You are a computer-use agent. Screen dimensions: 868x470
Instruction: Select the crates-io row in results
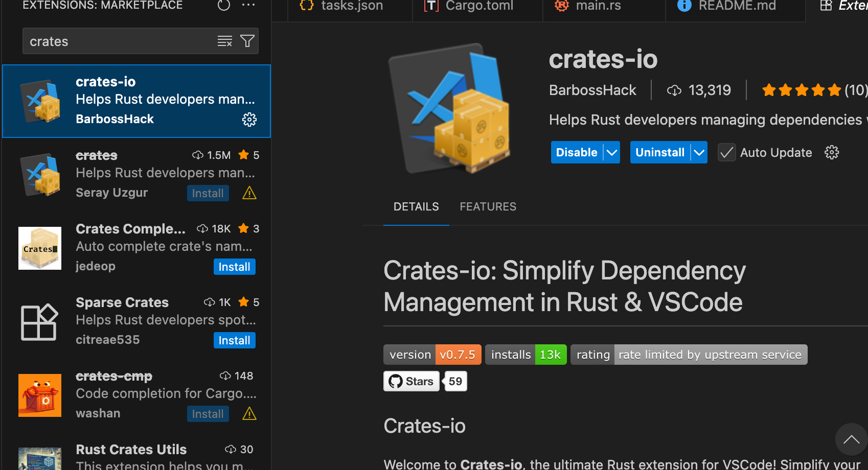pyautogui.click(x=136, y=101)
